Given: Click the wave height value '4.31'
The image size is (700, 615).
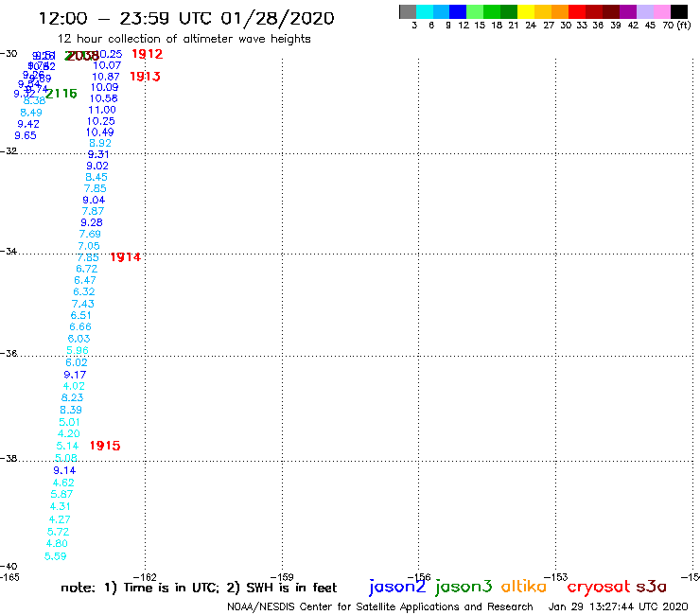Looking at the screenshot, I should coord(61,506).
